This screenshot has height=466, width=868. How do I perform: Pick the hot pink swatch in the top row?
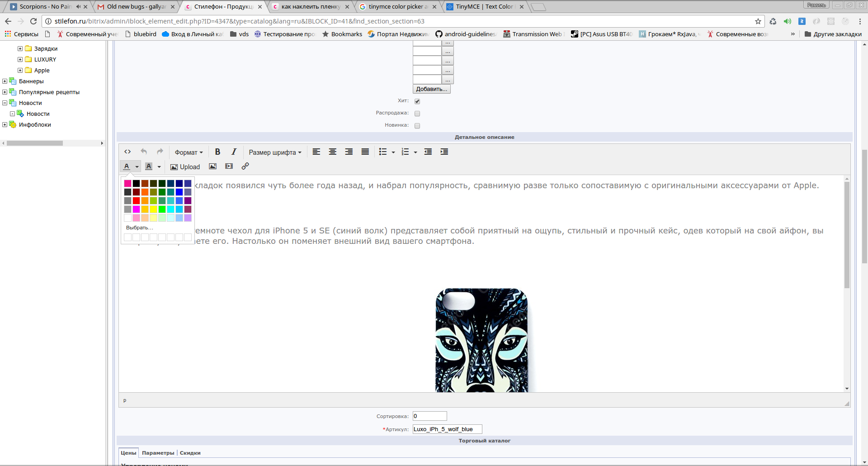[x=127, y=183]
